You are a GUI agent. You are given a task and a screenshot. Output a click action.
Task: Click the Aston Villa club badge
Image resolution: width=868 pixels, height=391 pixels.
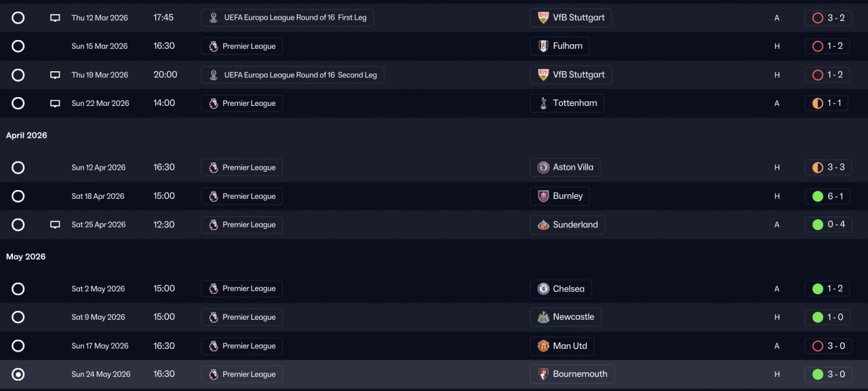pyautogui.click(x=543, y=167)
